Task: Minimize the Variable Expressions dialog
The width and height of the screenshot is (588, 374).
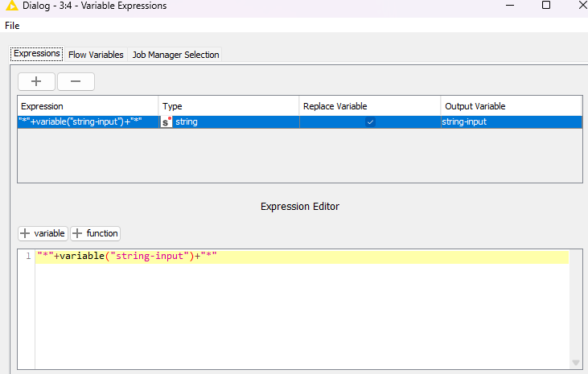Action: (509, 6)
